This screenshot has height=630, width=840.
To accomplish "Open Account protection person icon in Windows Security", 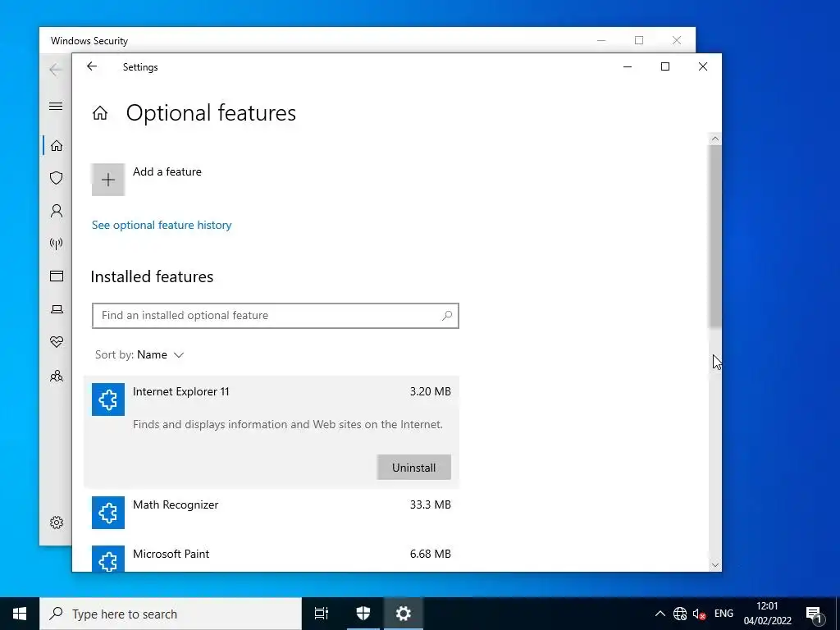I will coord(57,211).
